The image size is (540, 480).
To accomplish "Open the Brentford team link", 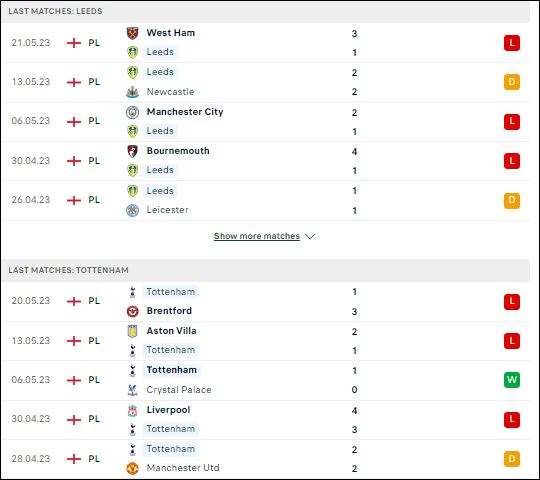I will point(169,311).
